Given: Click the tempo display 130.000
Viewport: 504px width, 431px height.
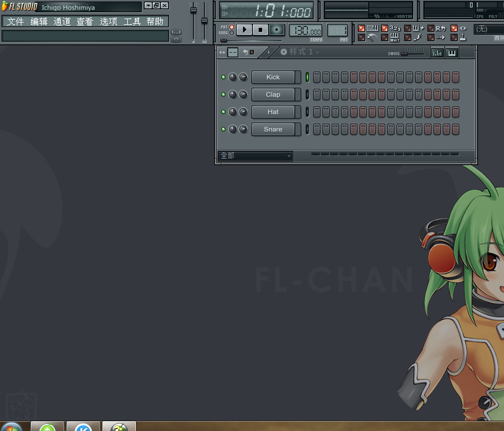Looking at the screenshot, I should click(x=306, y=31).
